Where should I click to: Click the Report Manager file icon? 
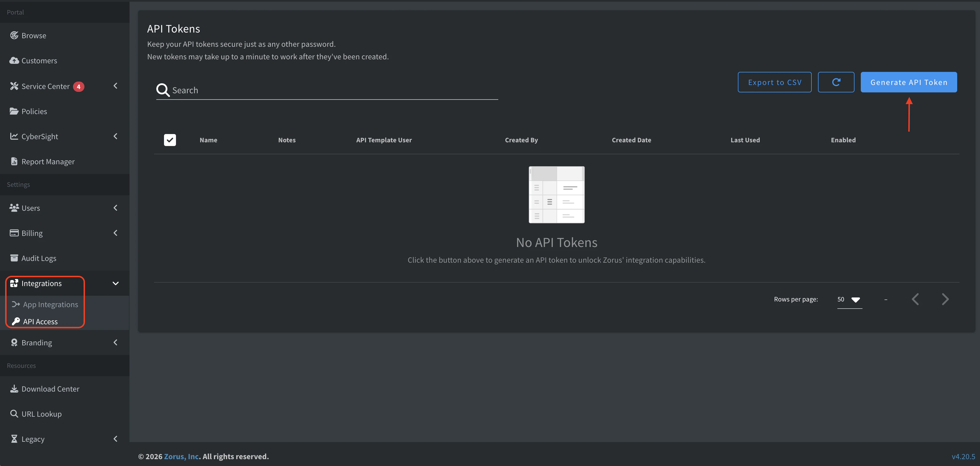14,161
